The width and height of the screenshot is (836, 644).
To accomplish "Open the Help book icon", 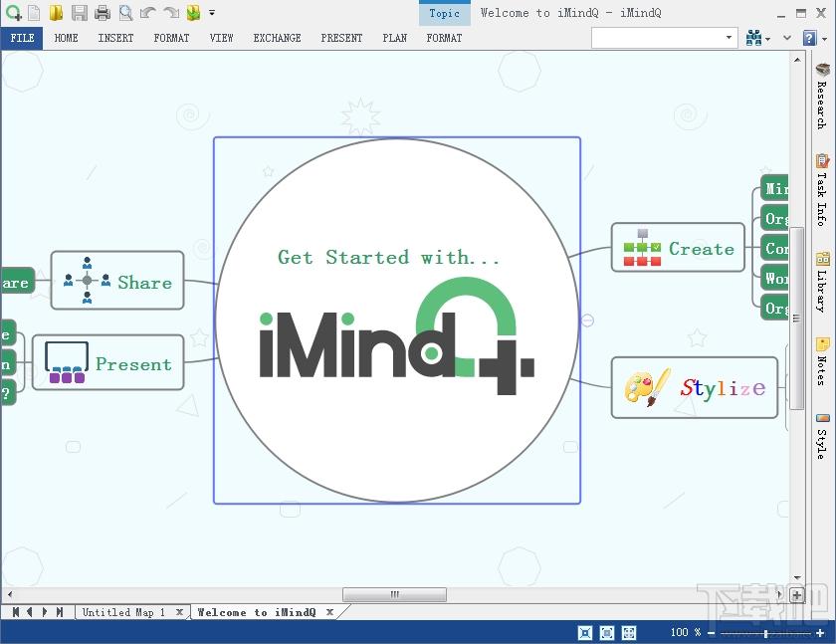I will tap(809, 38).
